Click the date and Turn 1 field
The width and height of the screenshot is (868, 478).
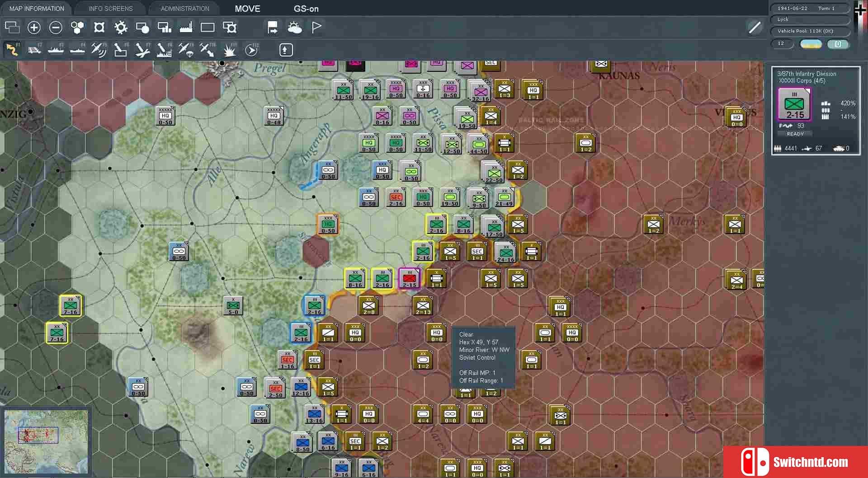tap(810, 8)
